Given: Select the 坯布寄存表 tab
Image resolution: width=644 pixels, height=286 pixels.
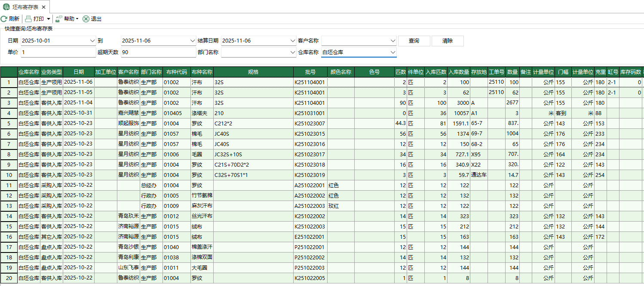Looking at the screenshot, I should pyautogui.click(x=26, y=6).
